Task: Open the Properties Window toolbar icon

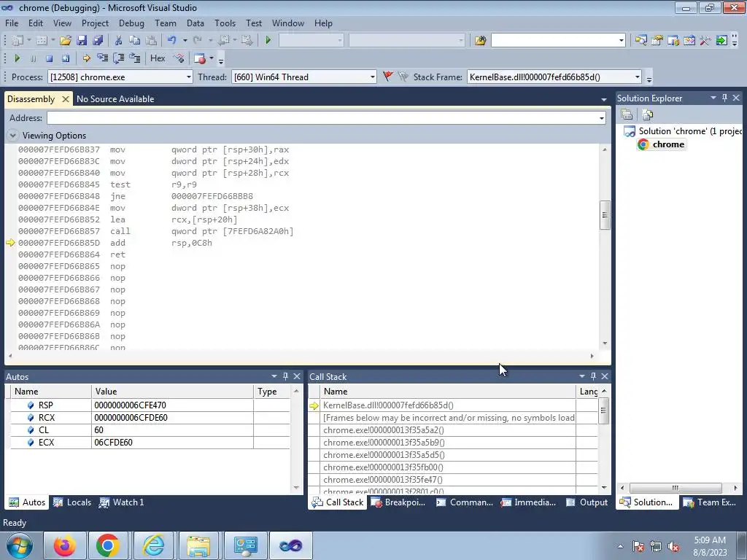Action: coord(657,41)
